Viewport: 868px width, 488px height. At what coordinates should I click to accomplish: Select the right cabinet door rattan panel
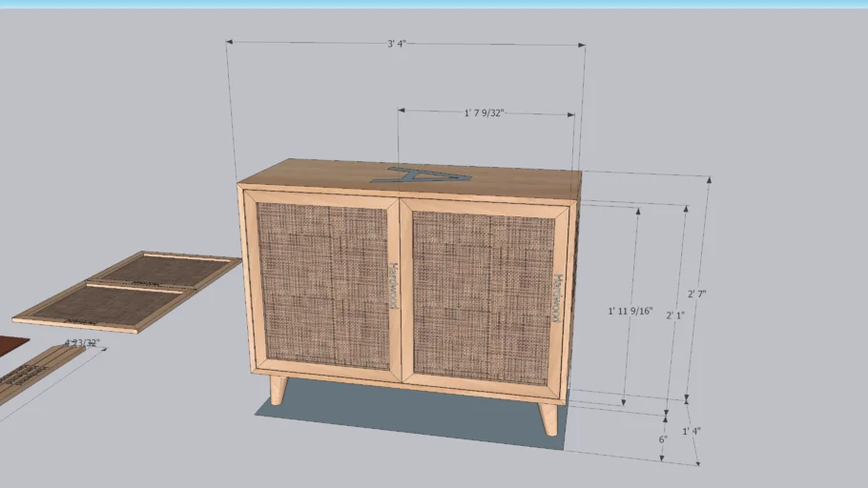coord(482,295)
